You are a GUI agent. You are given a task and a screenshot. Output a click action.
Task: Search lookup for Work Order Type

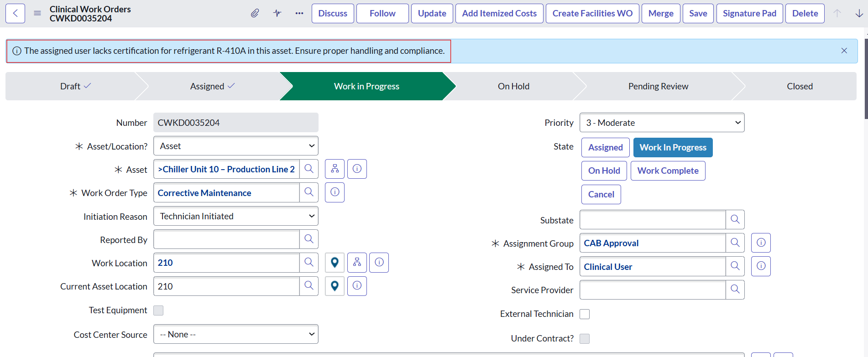pos(309,192)
